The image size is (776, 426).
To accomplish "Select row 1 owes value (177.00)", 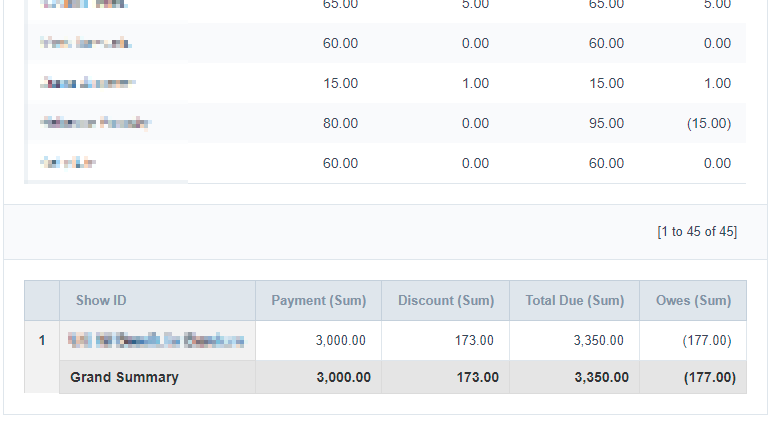I will pyautogui.click(x=707, y=341).
